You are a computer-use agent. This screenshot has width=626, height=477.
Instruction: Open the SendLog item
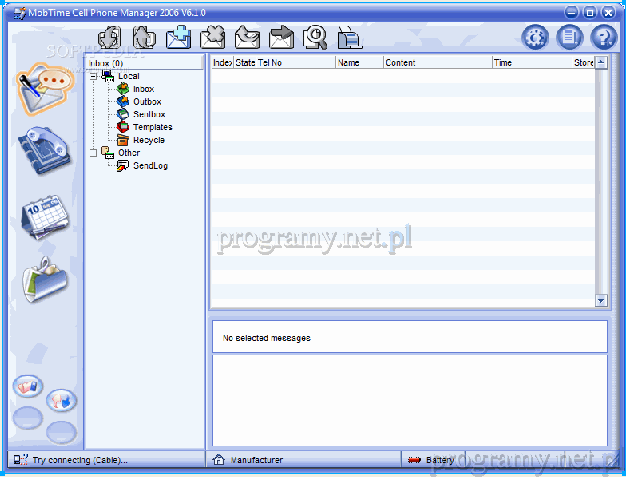point(149,166)
